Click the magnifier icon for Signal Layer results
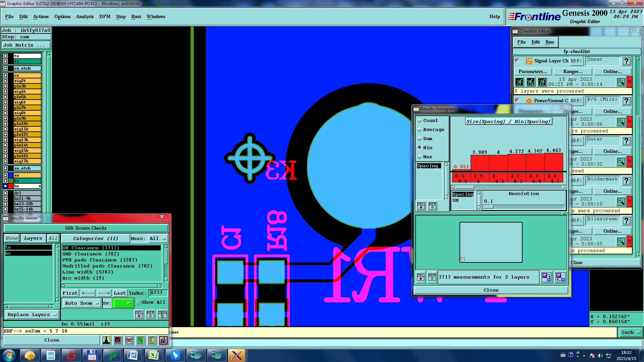 (621, 82)
